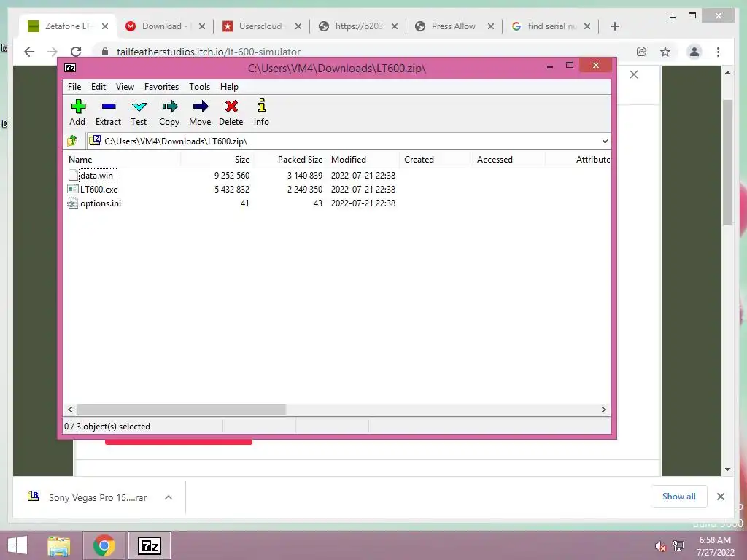Click the red Delete icon

pos(231,106)
